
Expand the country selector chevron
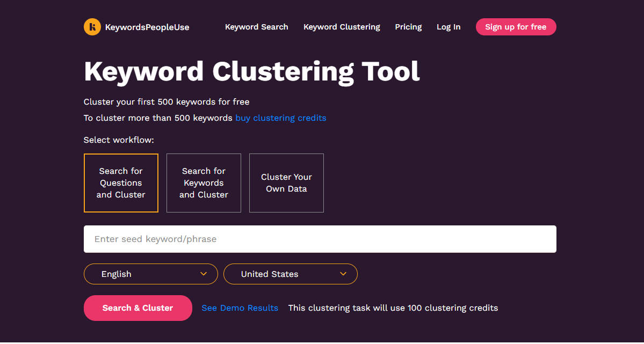tap(343, 274)
